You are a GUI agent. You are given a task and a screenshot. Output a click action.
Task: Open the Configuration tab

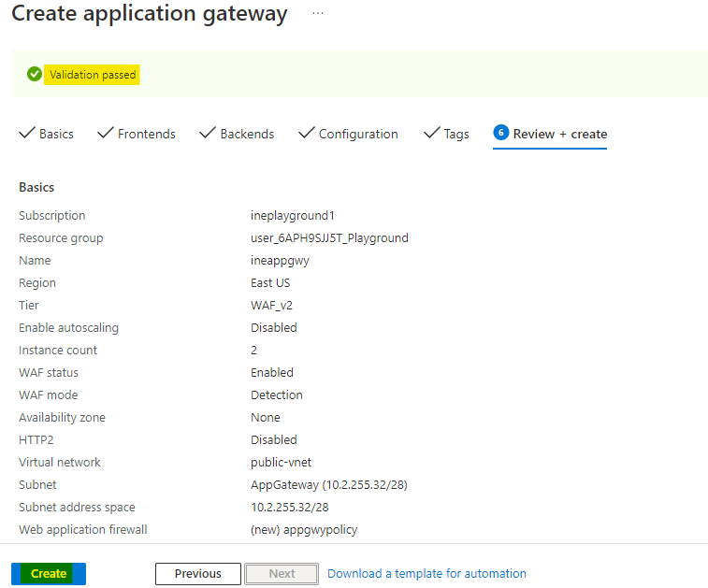(x=358, y=134)
